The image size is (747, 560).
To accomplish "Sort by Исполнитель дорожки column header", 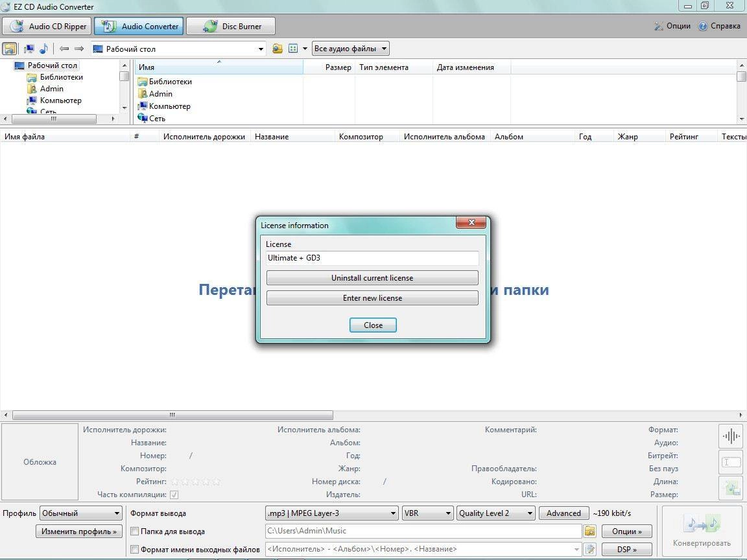I will pyautogui.click(x=204, y=137).
